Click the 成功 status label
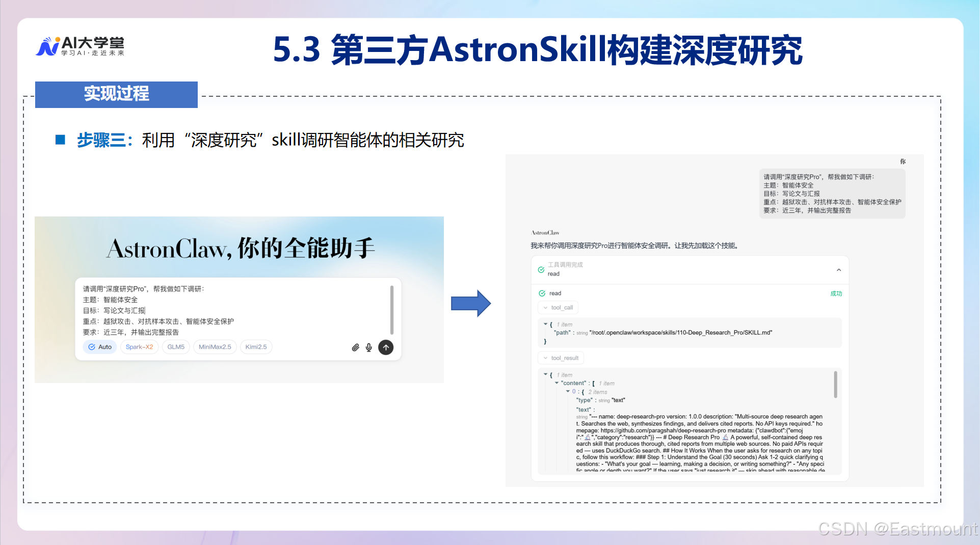Image resolution: width=980 pixels, height=545 pixels. (836, 293)
